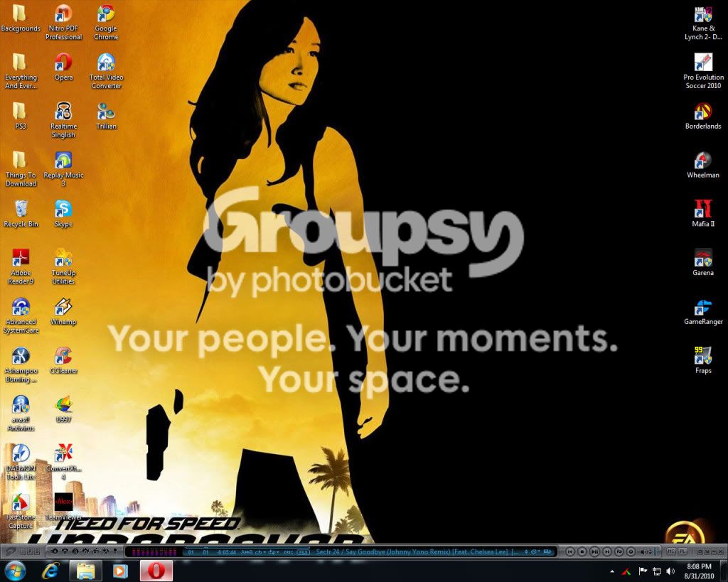This screenshot has height=582, width=728.
Task: Toggle Winamp PL playlist button
Action: (x=682, y=551)
